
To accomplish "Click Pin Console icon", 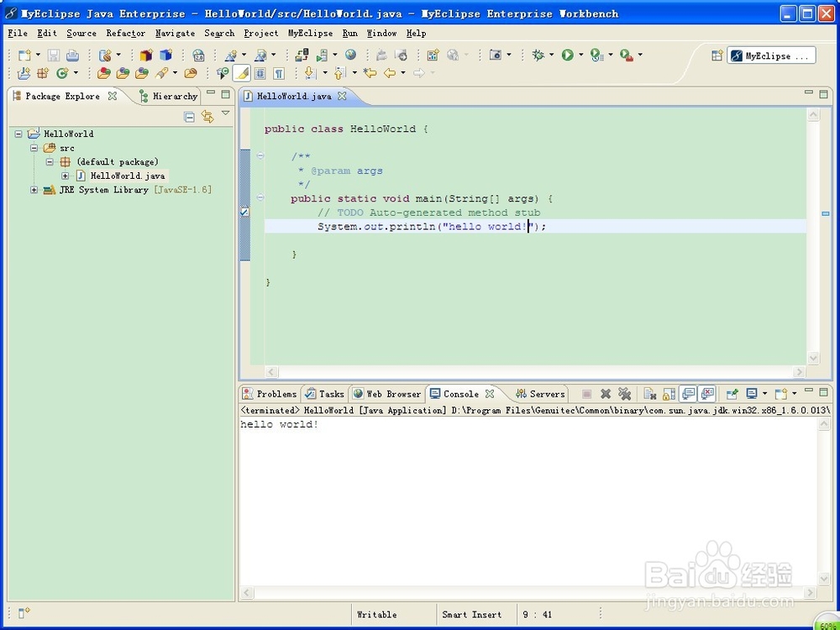I will (732, 394).
